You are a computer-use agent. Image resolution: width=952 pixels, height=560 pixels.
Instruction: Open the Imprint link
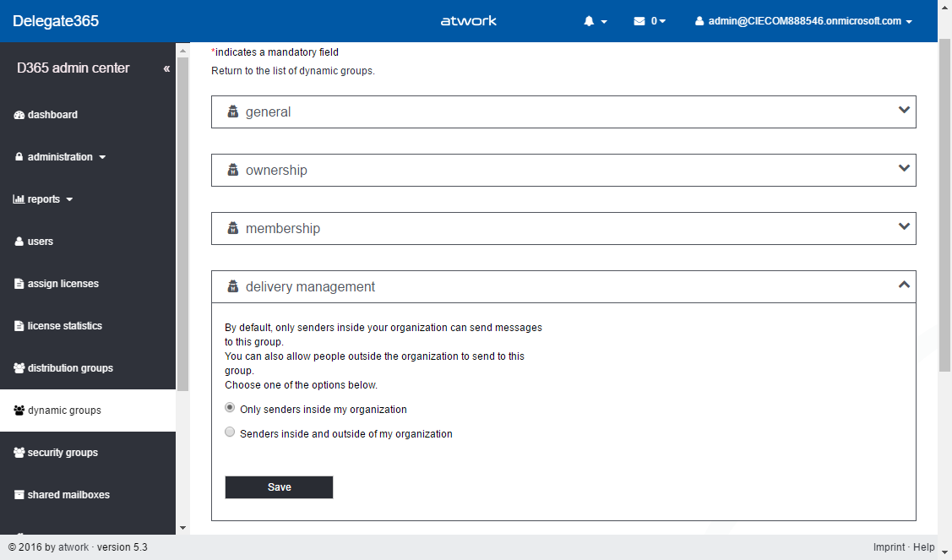[x=889, y=547]
